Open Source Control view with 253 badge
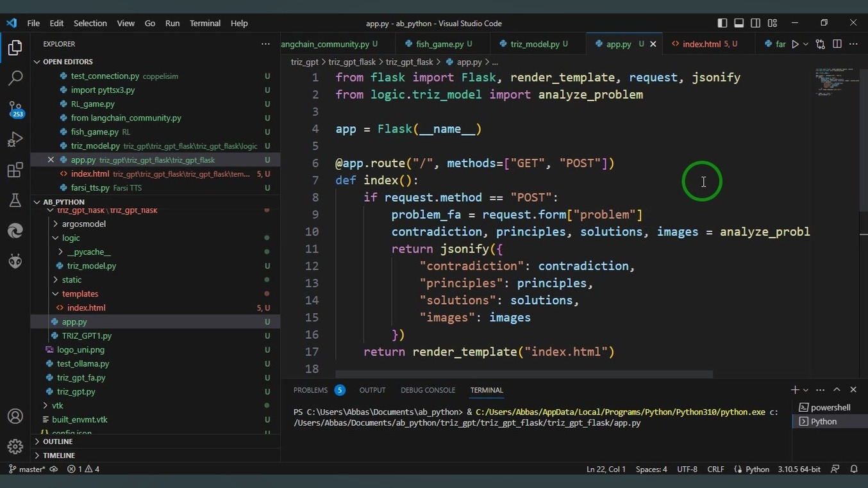 point(15,109)
